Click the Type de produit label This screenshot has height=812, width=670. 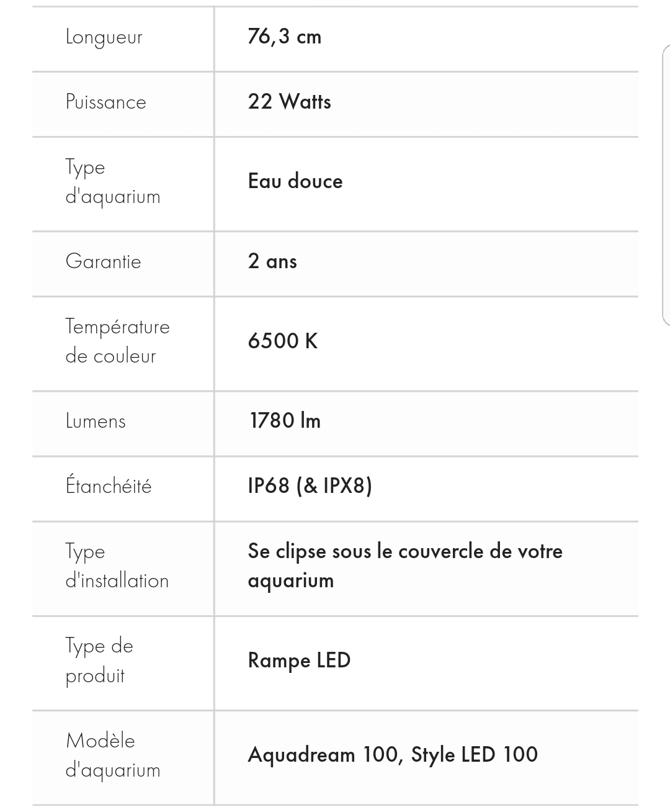coord(99,661)
